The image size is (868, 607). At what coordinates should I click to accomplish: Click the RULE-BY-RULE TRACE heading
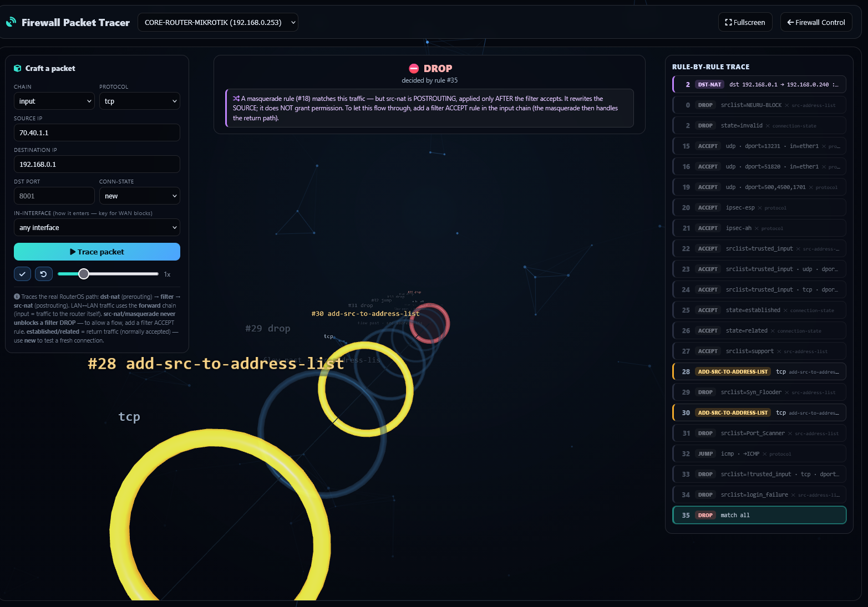710,67
